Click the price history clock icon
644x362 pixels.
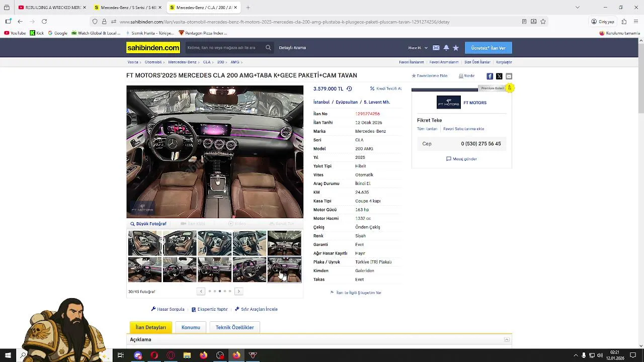tap(349, 88)
